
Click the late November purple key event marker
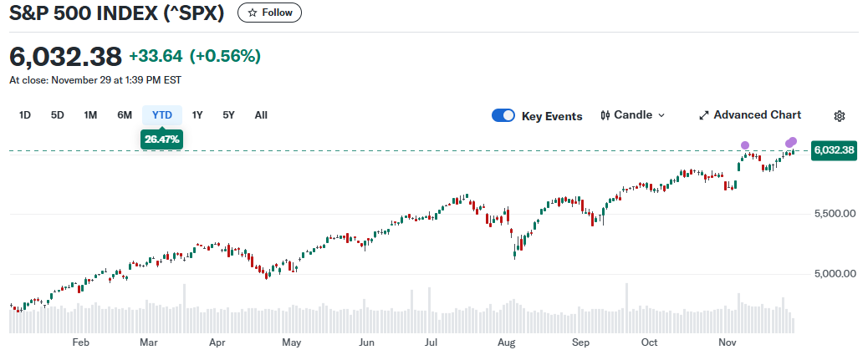click(x=791, y=142)
